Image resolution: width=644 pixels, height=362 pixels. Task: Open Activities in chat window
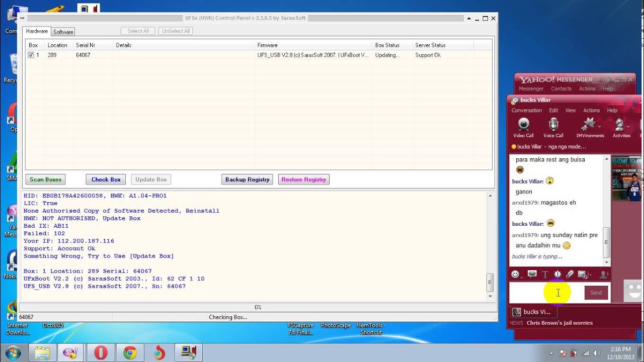click(621, 128)
